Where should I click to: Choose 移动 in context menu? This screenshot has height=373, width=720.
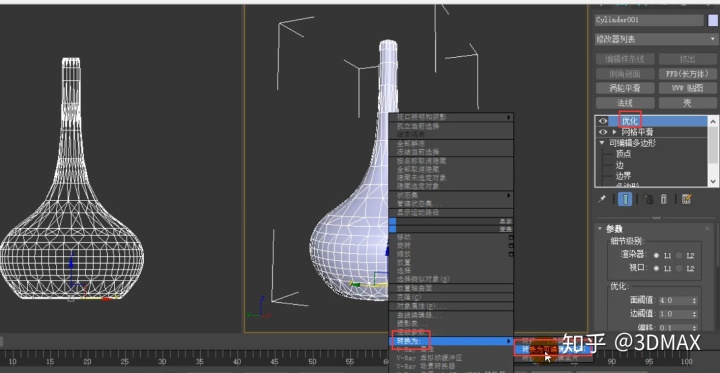point(404,237)
